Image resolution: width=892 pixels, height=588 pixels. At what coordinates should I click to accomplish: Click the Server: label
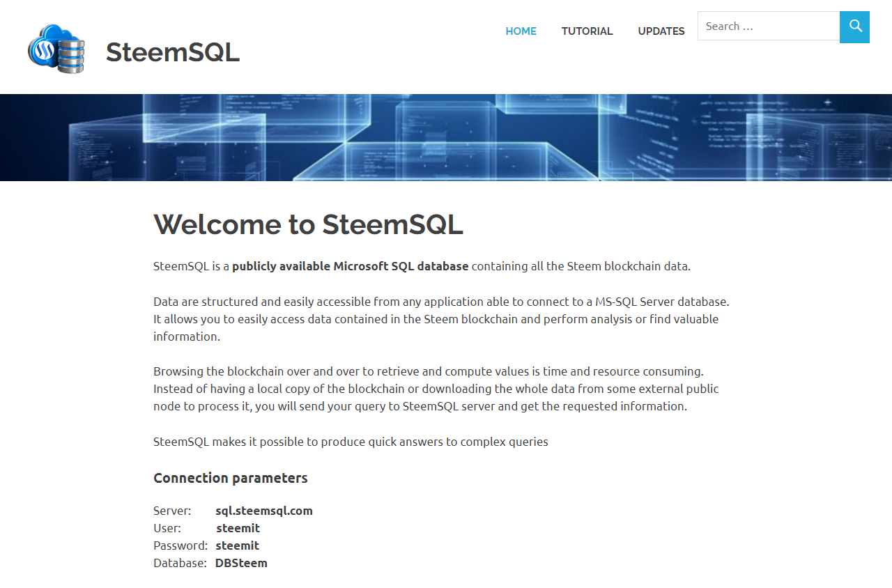pos(172,511)
